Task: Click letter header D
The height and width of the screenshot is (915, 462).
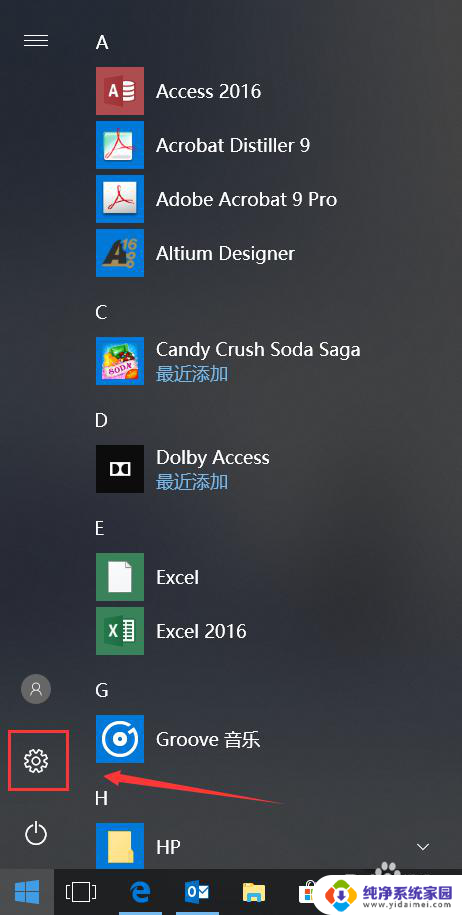Action: point(102,420)
